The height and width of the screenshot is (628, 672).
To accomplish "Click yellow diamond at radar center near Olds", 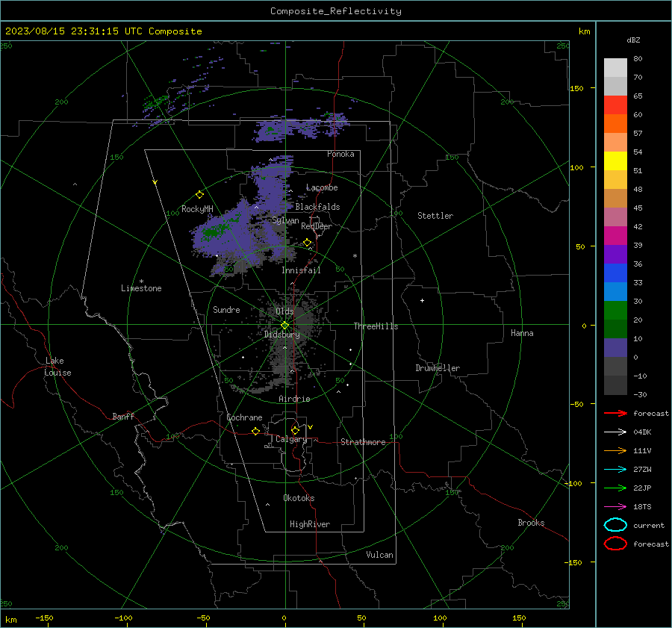I will [284, 326].
